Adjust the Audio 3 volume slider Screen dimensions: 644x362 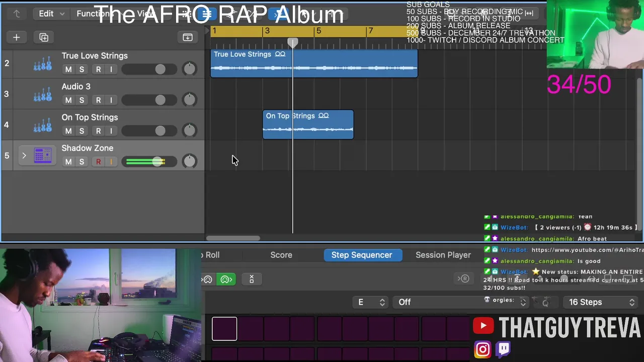coord(149,100)
